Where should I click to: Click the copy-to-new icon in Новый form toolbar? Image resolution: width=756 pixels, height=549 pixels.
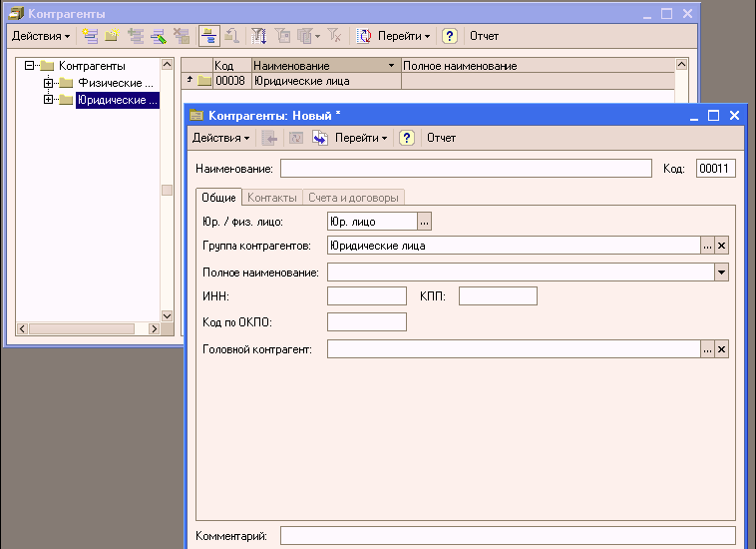pyautogui.click(x=320, y=138)
